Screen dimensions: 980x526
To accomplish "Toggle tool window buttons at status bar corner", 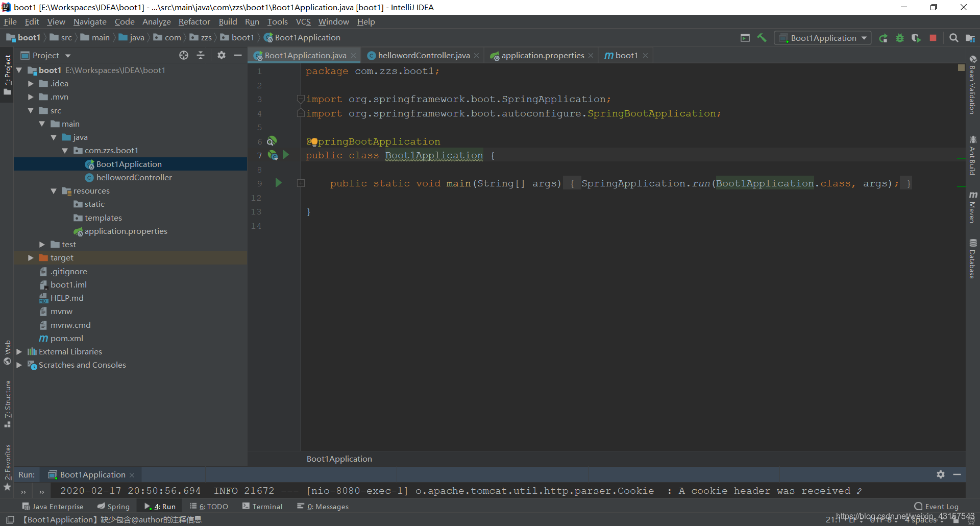I will (x=10, y=520).
